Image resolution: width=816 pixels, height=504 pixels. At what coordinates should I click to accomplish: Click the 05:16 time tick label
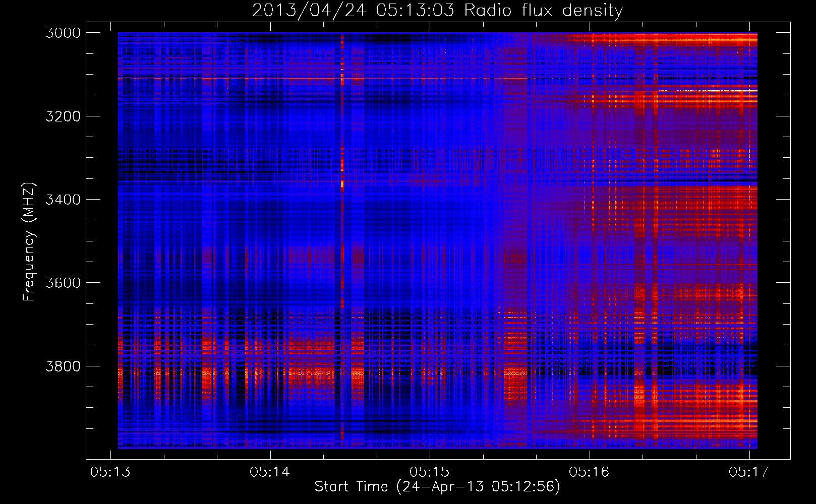(589, 472)
